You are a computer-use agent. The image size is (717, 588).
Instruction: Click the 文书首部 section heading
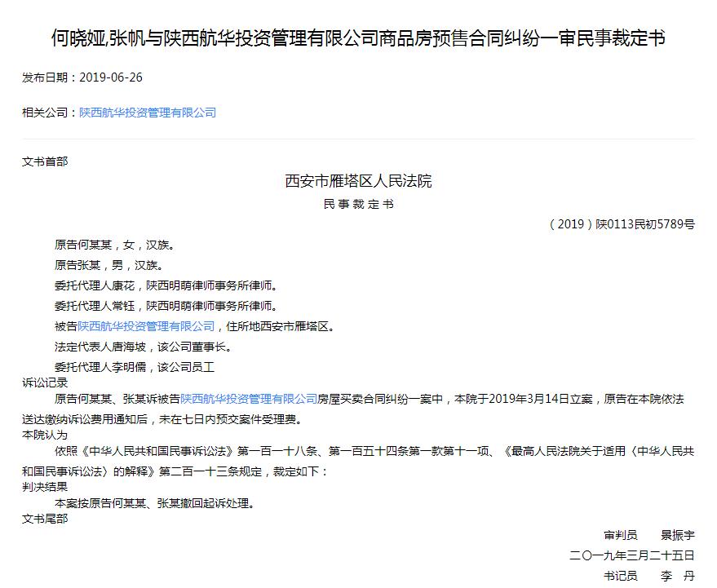(x=43, y=161)
